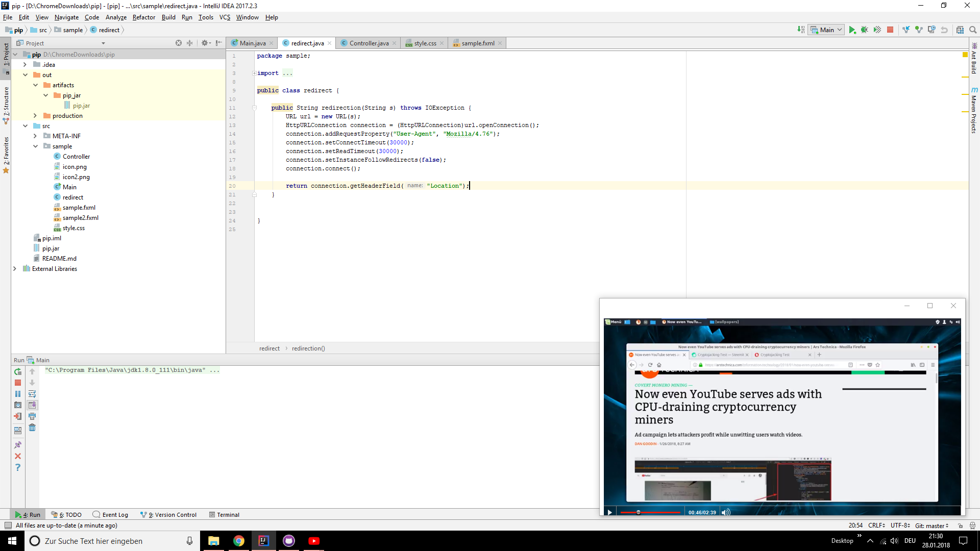Clear console output with the trash icon
The height and width of the screenshot is (551, 980).
coord(32,428)
